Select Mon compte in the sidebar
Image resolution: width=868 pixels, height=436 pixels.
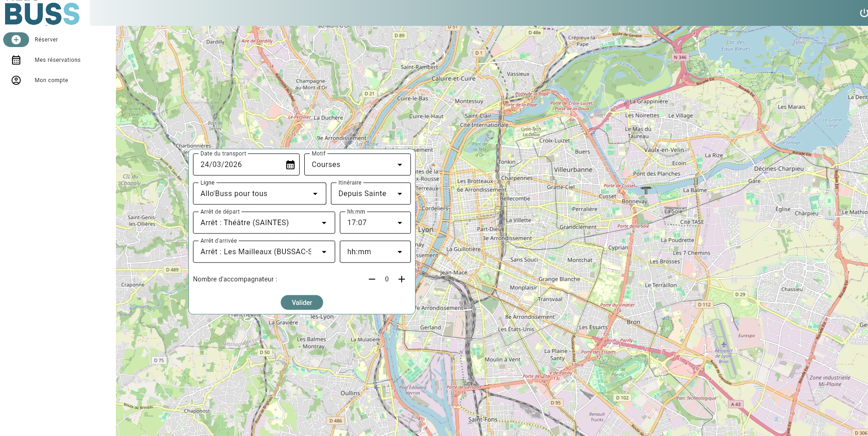click(51, 80)
